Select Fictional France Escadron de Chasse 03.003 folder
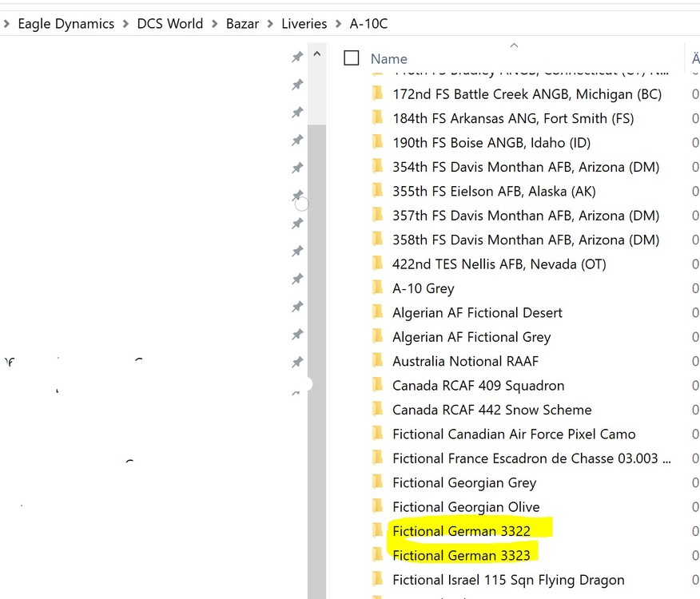 pos(531,458)
